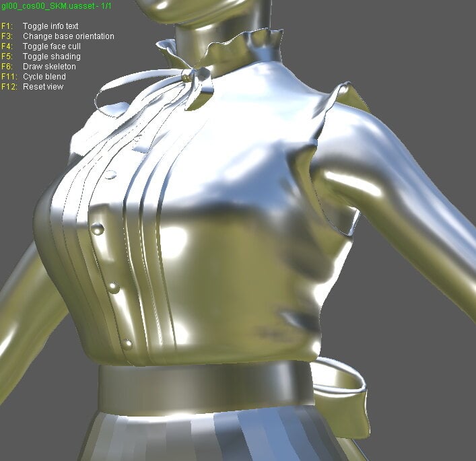Select the 'Toggle info text' help line
Viewport: 476px width, 461px height.
[x=50, y=26]
